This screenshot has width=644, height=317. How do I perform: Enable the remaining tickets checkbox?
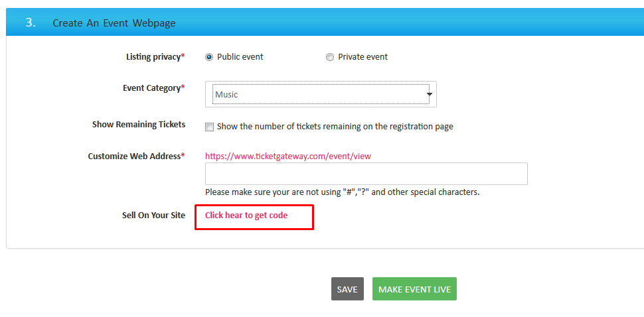pos(210,127)
